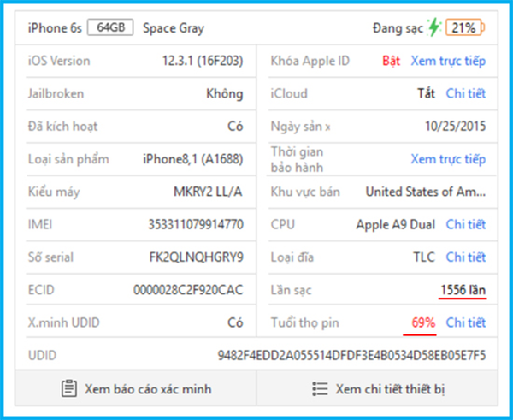The image size is (513, 420).
Task: Show "Chi tiết" for the Apple A9 CPU
Action: coord(465,224)
